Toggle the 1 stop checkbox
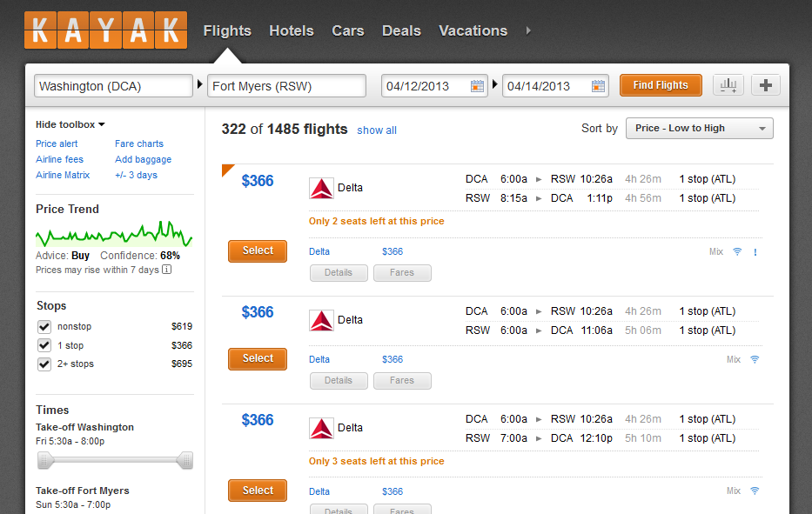The width and height of the screenshot is (812, 514). pos(44,345)
